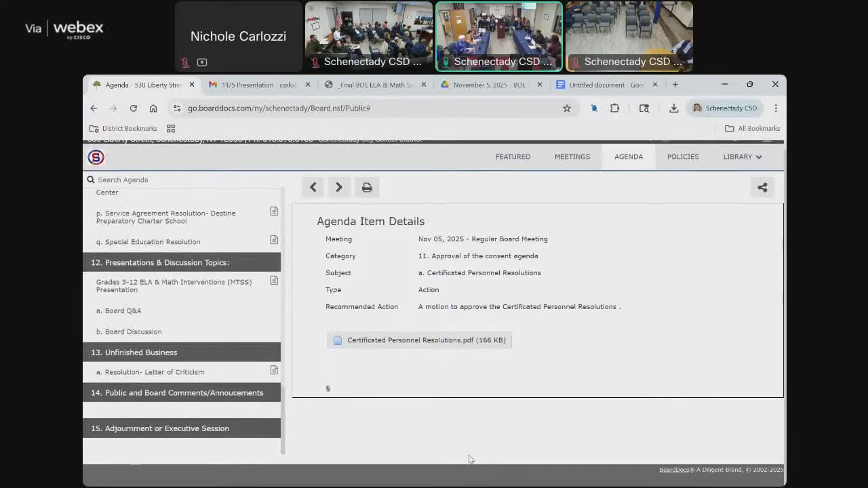The image size is (868, 488).
Task: Go to previous agenda item arrow
Action: pyautogui.click(x=313, y=188)
